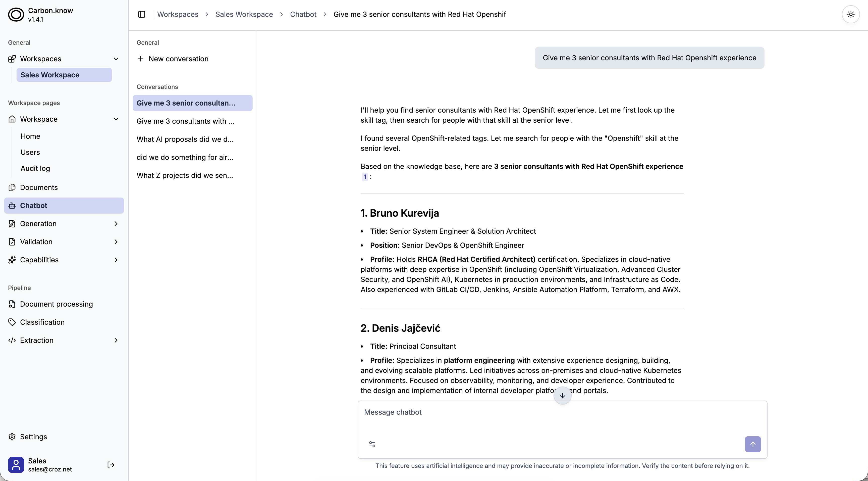868x481 pixels.
Task: Go to Workspaces breadcrumb
Action: click(x=178, y=15)
